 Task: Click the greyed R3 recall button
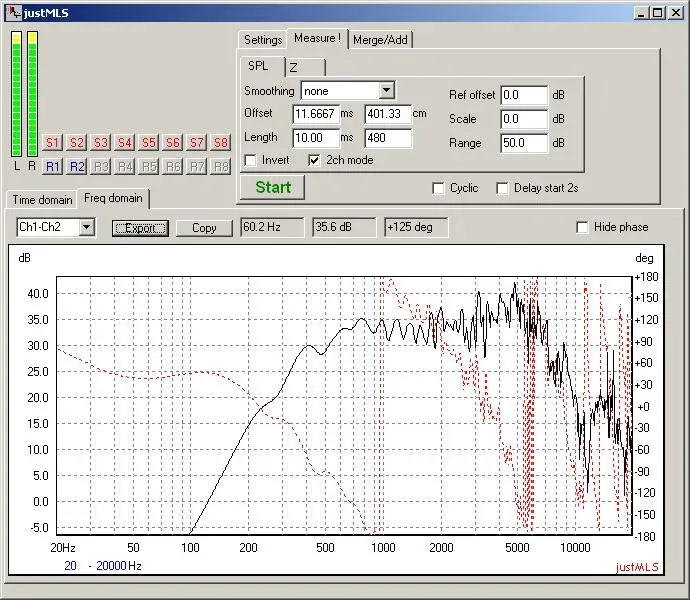[101, 166]
